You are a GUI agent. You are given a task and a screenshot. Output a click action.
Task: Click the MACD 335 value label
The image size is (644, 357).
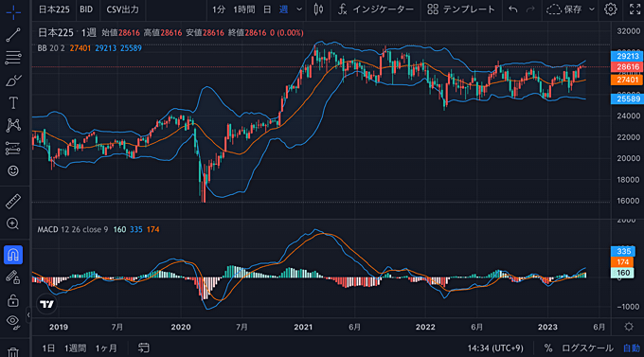coord(623,252)
